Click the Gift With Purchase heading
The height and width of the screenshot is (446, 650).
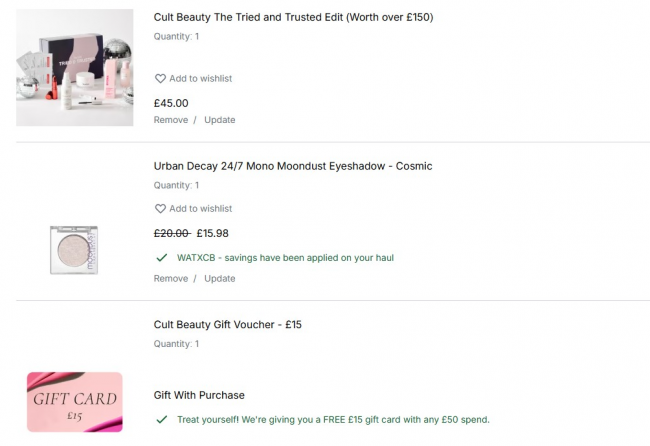point(199,395)
